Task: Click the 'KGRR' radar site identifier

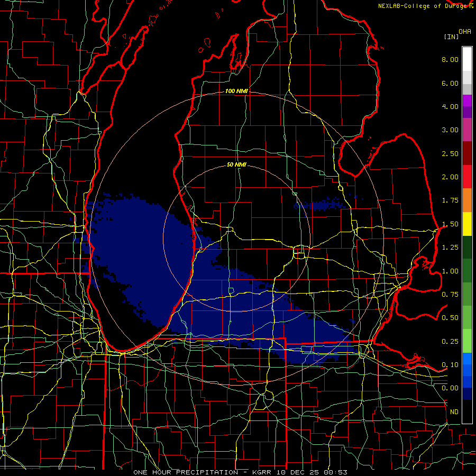Action: pos(263,472)
